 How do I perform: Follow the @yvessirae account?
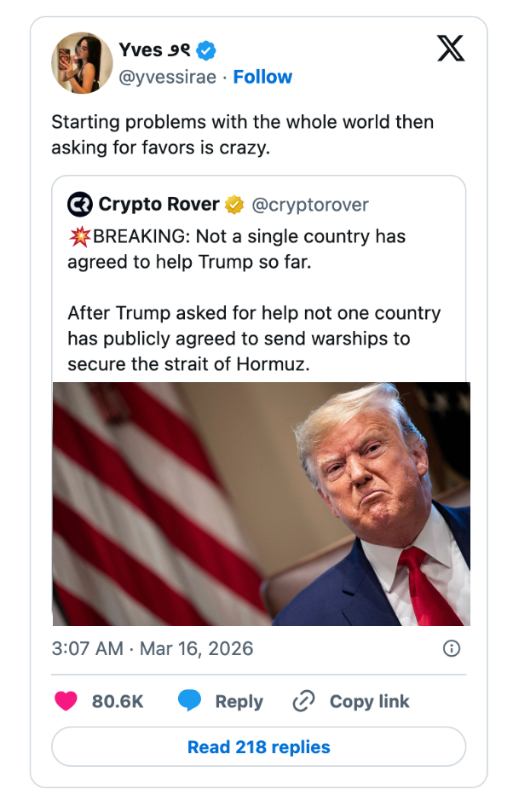[262, 77]
